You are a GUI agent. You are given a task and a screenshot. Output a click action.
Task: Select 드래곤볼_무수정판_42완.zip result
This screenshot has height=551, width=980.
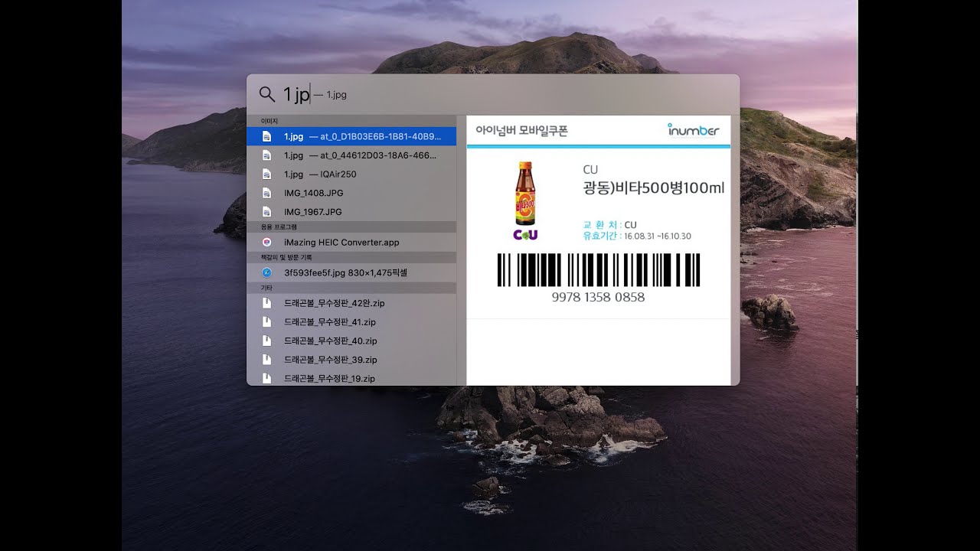tap(351, 303)
